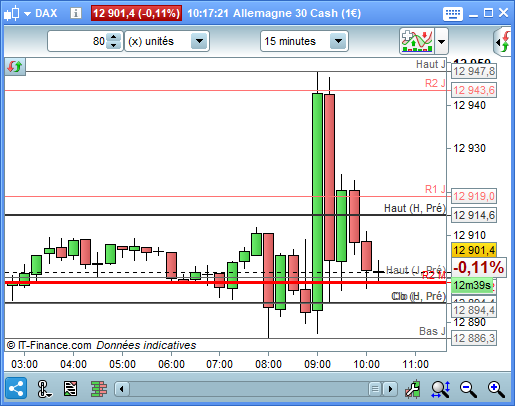515x406 pixels.
Task: Select the DAX instrument name
Action: click(x=46, y=13)
